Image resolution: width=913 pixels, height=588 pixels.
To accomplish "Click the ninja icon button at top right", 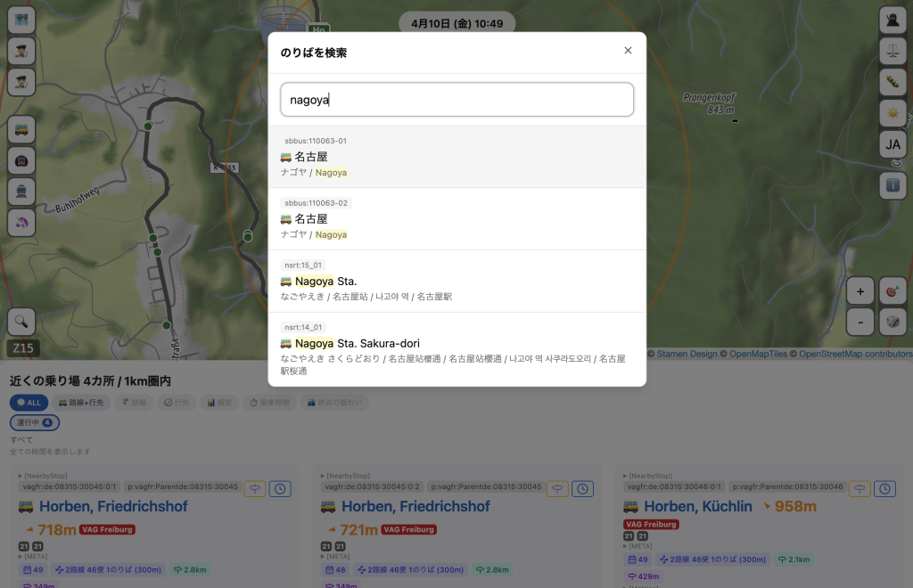I will (892, 20).
